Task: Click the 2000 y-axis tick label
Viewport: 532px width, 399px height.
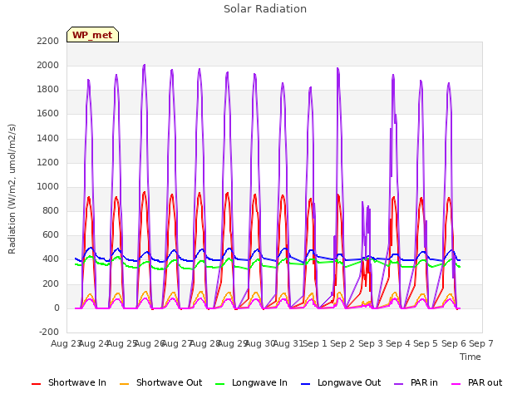Action: click(48, 65)
